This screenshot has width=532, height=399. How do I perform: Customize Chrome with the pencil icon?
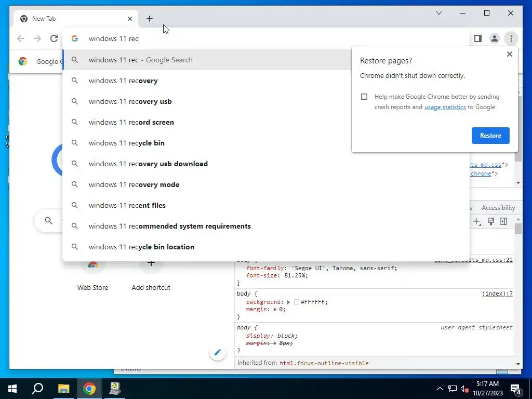point(218,352)
